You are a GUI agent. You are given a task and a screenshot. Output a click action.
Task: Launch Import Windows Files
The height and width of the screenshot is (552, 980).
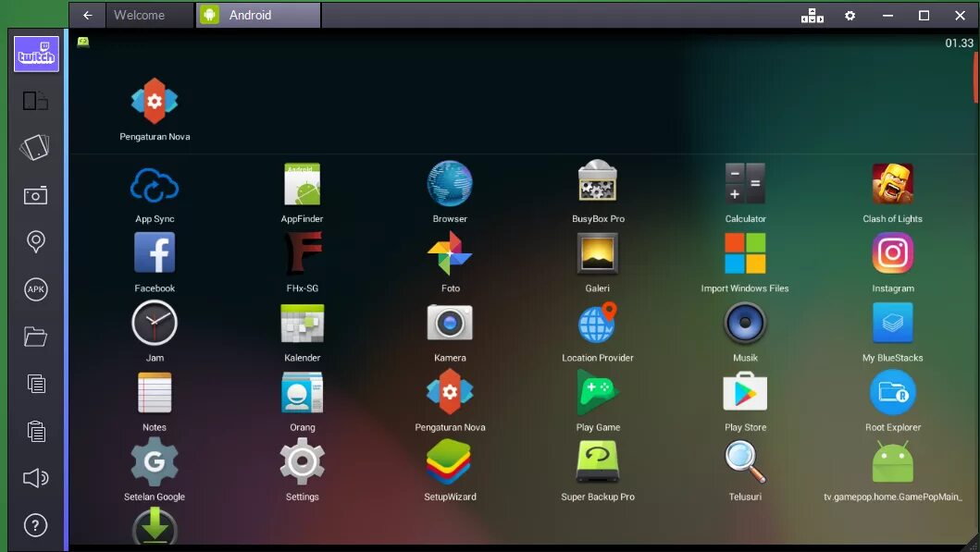(x=745, y=263)
